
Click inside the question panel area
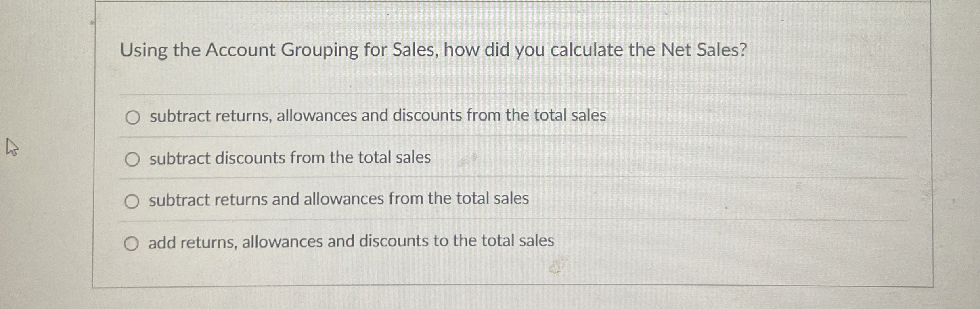click(525, 81)
